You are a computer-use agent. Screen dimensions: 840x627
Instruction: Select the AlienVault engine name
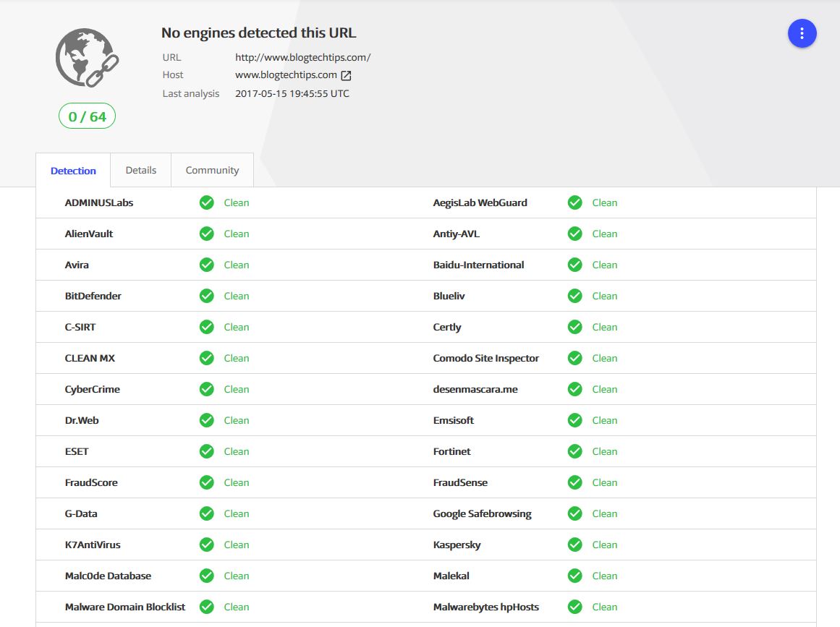89,234
